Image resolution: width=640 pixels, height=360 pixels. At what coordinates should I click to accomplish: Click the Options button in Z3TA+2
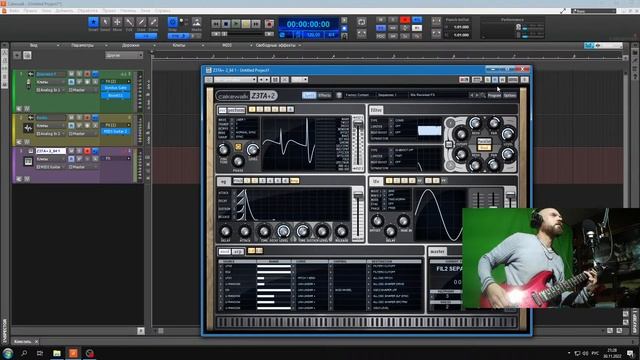pyautogui.click(x=510, y=95)
